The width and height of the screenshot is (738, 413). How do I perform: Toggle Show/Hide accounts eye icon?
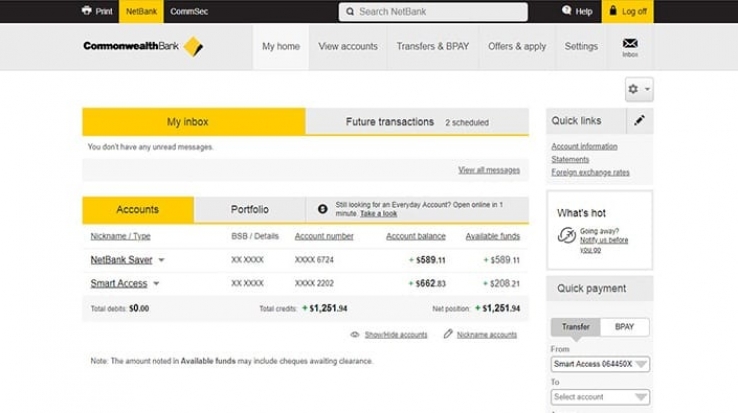[355, 334]
